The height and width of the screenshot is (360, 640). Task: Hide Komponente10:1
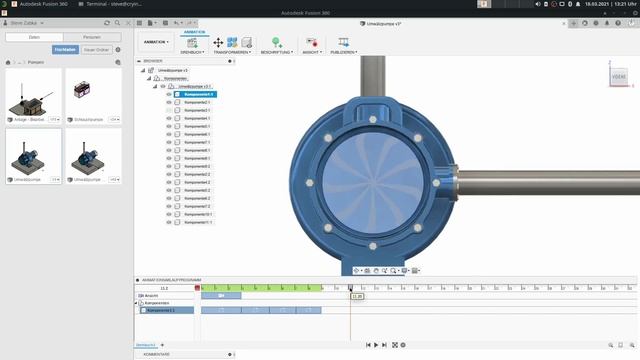(x=169, y=214)
